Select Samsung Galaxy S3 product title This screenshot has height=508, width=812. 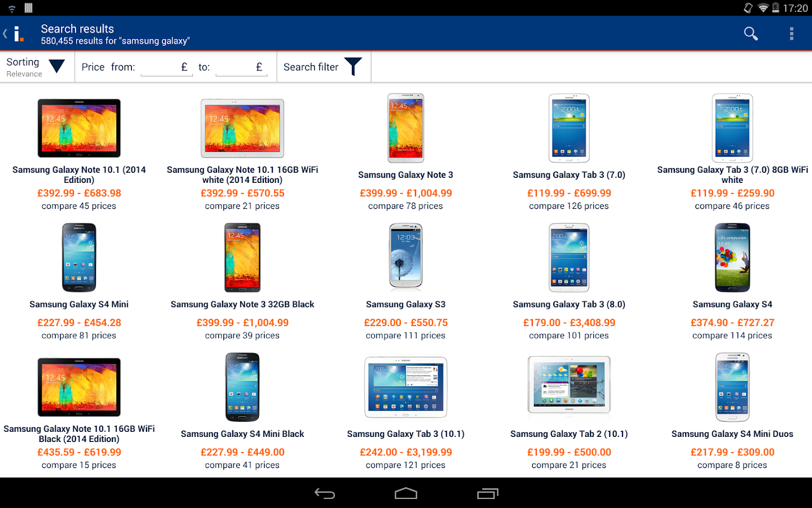click(x=405, y=304)
